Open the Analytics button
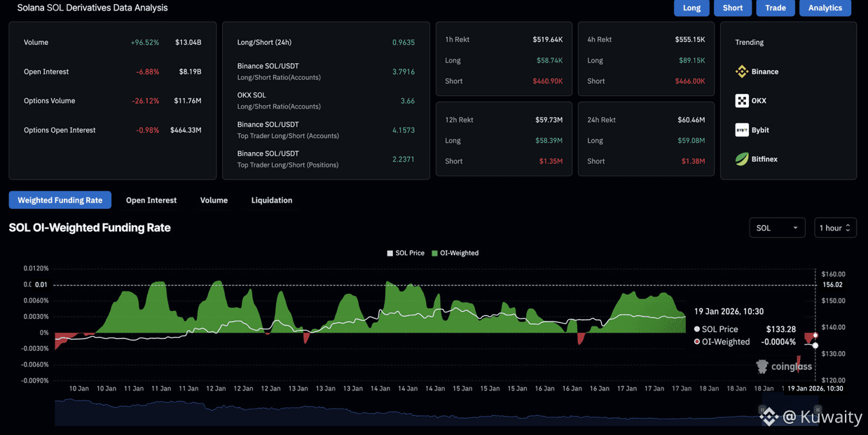This screenshot has height=435, width=868. (x=825, y=8)
